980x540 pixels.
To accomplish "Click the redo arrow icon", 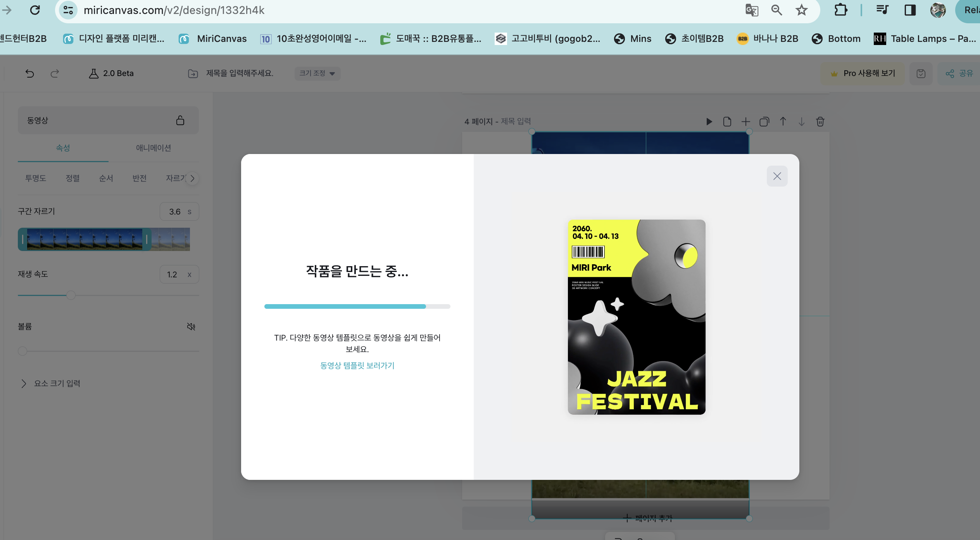I will tap(55, 73).
